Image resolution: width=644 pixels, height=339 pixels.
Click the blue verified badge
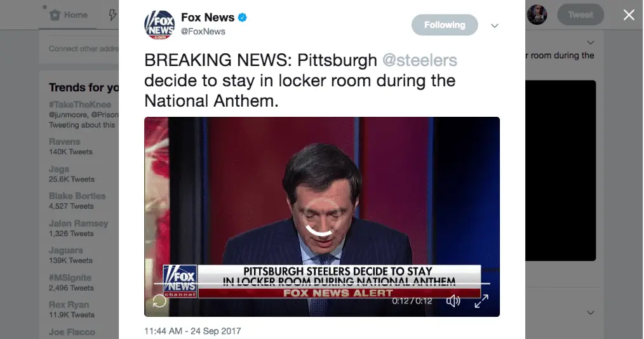point(243,18)
